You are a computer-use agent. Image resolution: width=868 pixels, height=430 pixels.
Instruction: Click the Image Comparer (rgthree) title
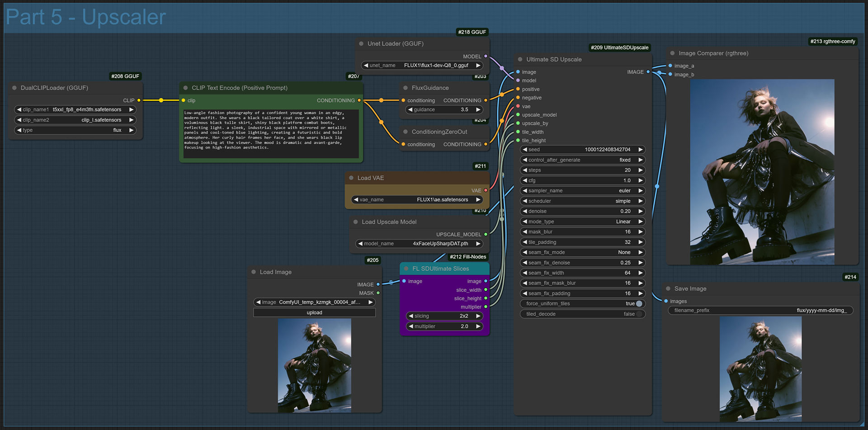point(713,53)
